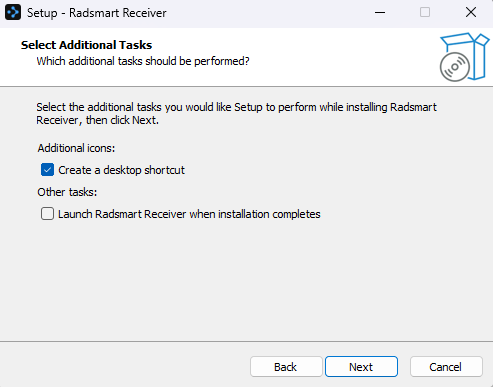The height and width of the screenshot is (387, 493).
Task: Click the 'Which additional tasks should be performed?' text
Action: [143, 61]
